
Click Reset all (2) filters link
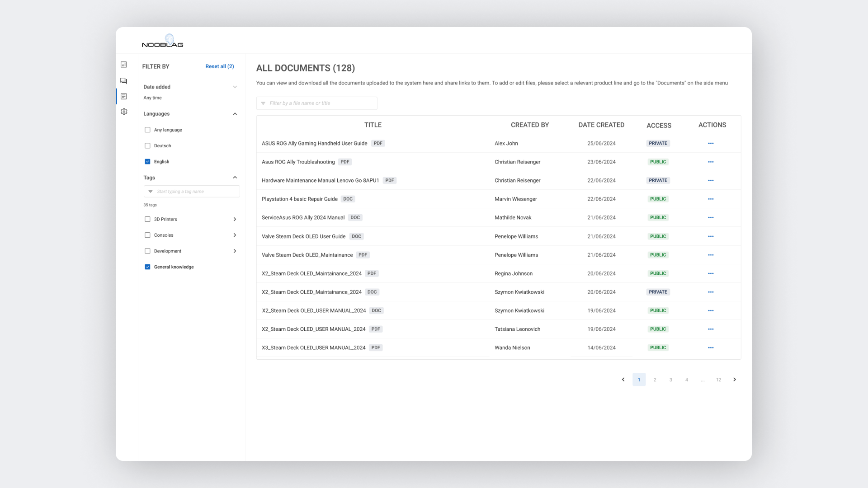[x=220, y=66]
